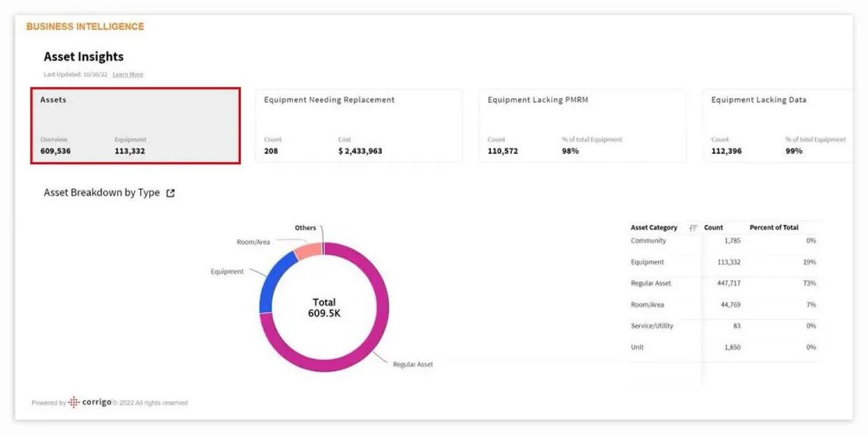
Task: Click the Overview count 609,536 in Assets card
Action: click(x=54, y=151)
